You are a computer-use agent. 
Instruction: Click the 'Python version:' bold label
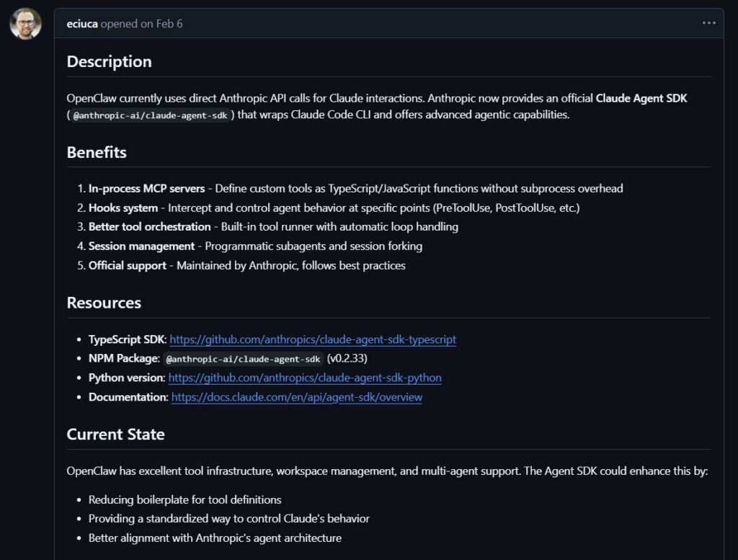[x=127, y=378]
